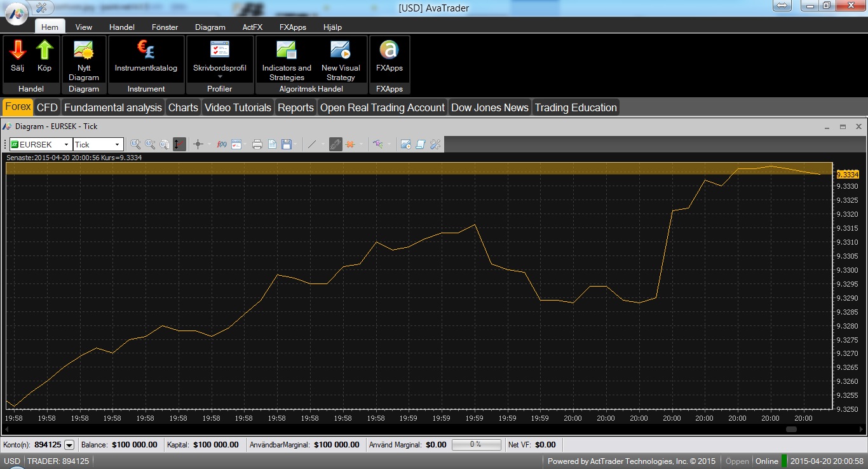This screenshot has width=868, height=469.
Task: Click the scroll script icon in chart toolbar
Action: [x=420, y=144]
